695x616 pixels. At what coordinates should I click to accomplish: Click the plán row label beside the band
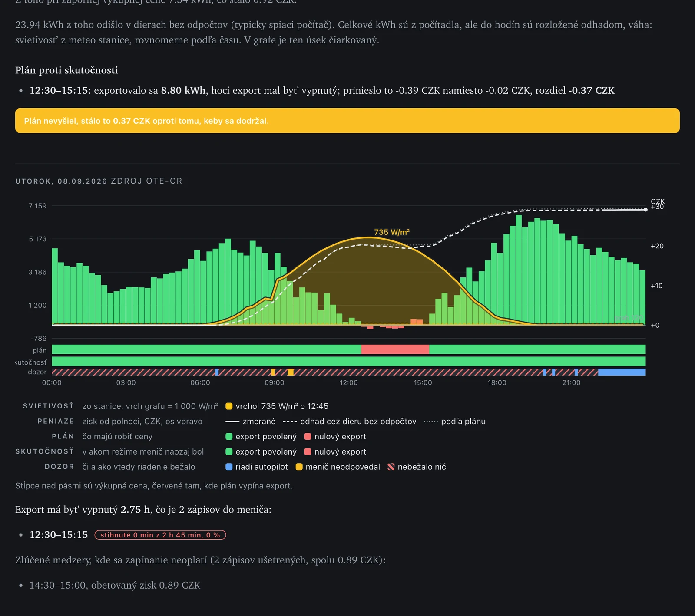(x=40, y=350)
